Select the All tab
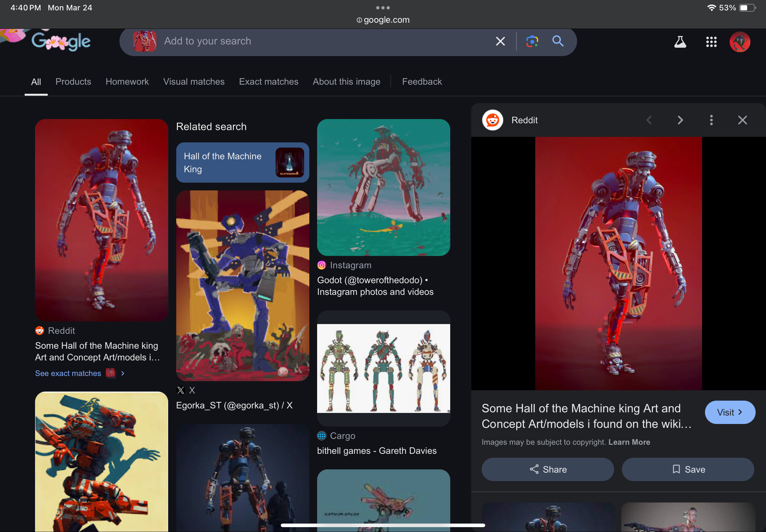The image size is (766, 532). point(36,82)
